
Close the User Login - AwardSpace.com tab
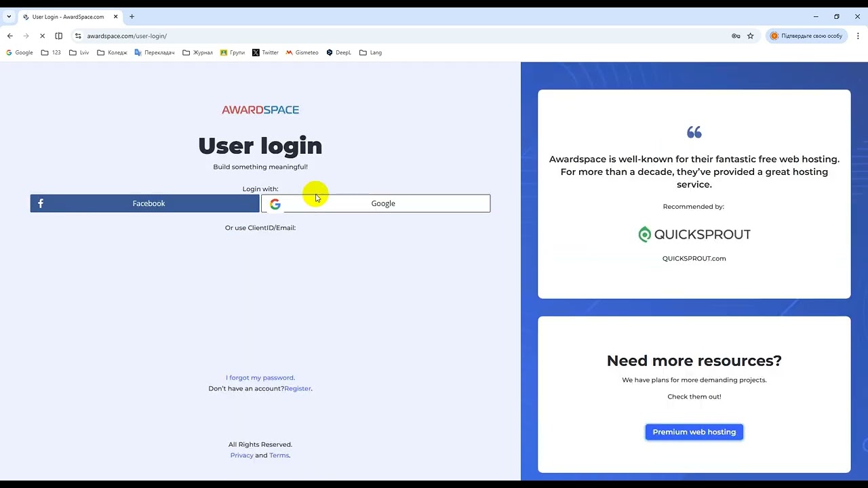click(116, 16)
